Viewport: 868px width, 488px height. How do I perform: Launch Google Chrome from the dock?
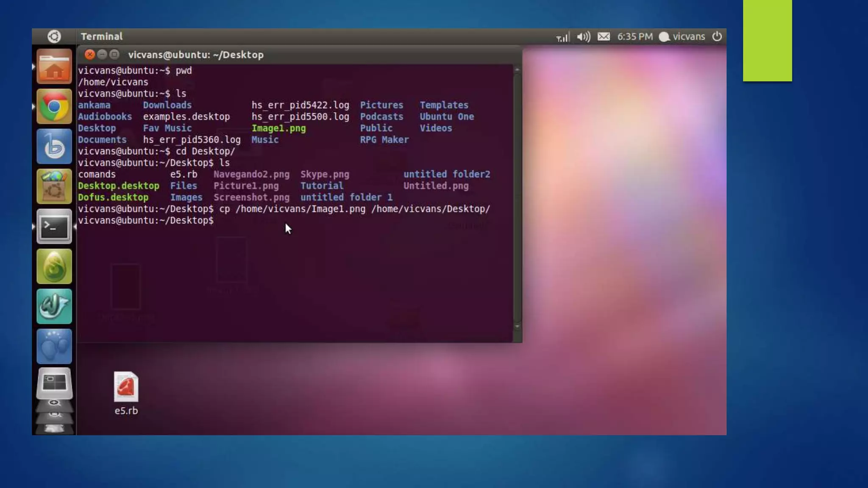[x=54, y=106]
